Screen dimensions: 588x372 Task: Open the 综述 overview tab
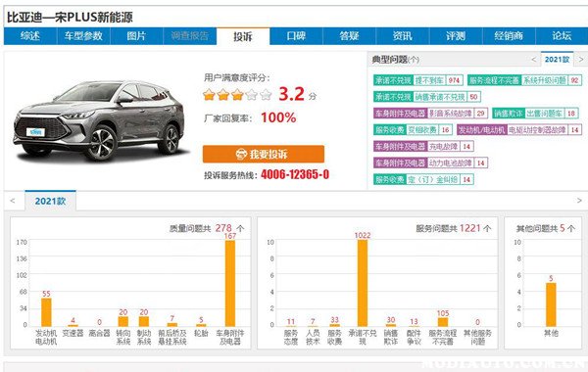point(30,36)
